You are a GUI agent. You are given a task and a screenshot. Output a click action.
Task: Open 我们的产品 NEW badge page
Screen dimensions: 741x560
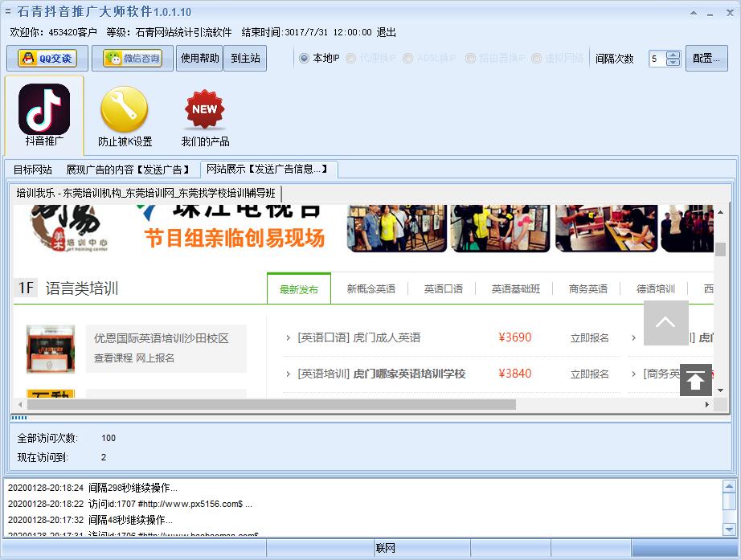pos(205,117)
